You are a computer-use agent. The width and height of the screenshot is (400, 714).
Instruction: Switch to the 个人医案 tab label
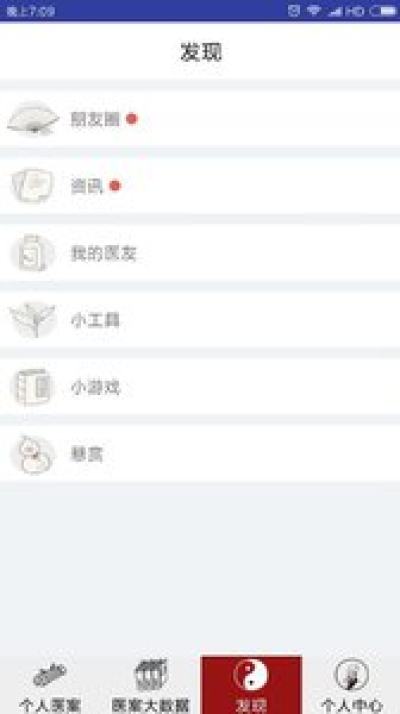[50, 705]
